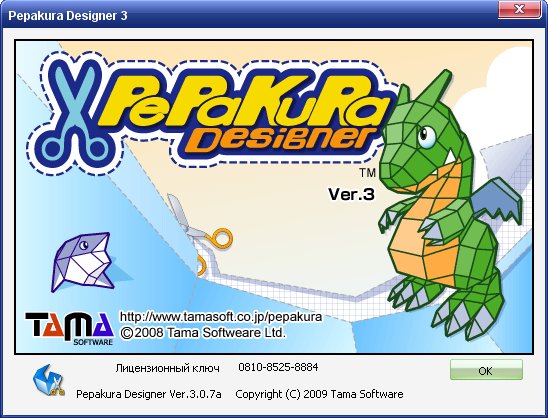Viewport: 548px width, 418px height.
Task: Click the Ver.3 label on the splash image
Action: tap(351, 194)
